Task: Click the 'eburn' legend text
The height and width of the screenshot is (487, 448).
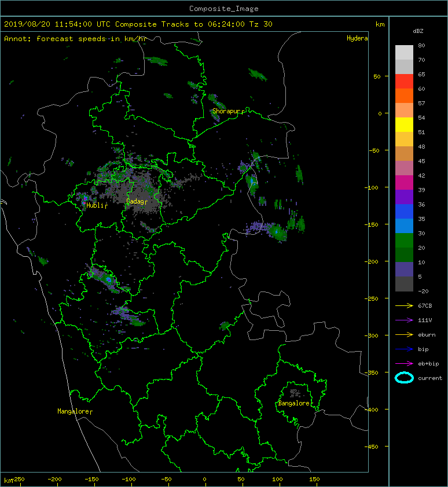Action: tap(427, 335)
